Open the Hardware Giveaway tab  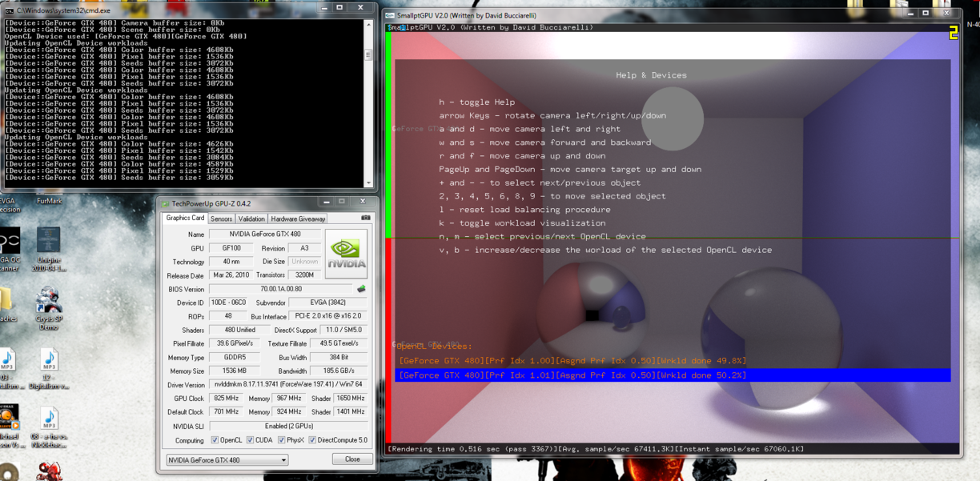coord(298,218)
